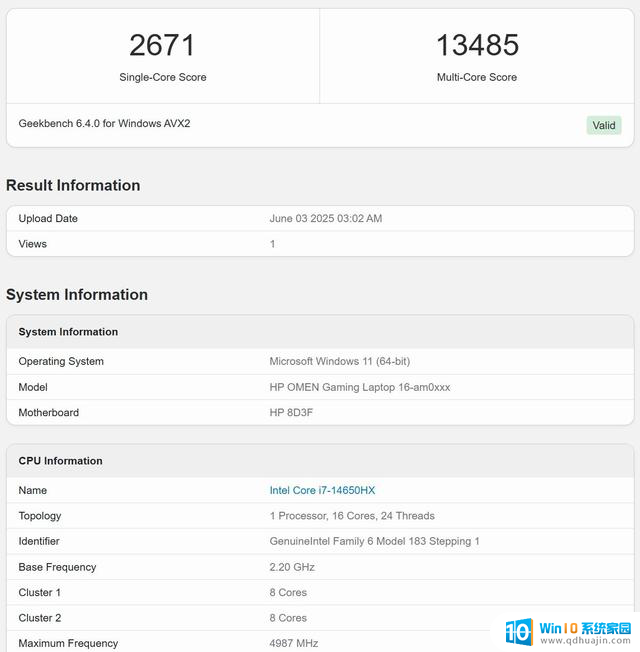
Task: Click the Cluster 2 row label
Action: click(x=40, y=618)
